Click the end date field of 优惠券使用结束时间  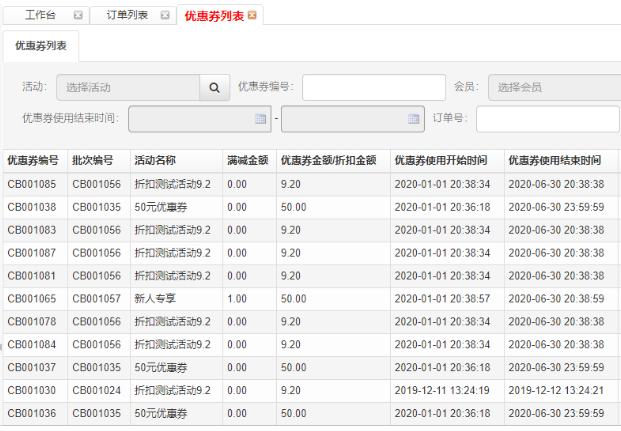click(353, 118)
